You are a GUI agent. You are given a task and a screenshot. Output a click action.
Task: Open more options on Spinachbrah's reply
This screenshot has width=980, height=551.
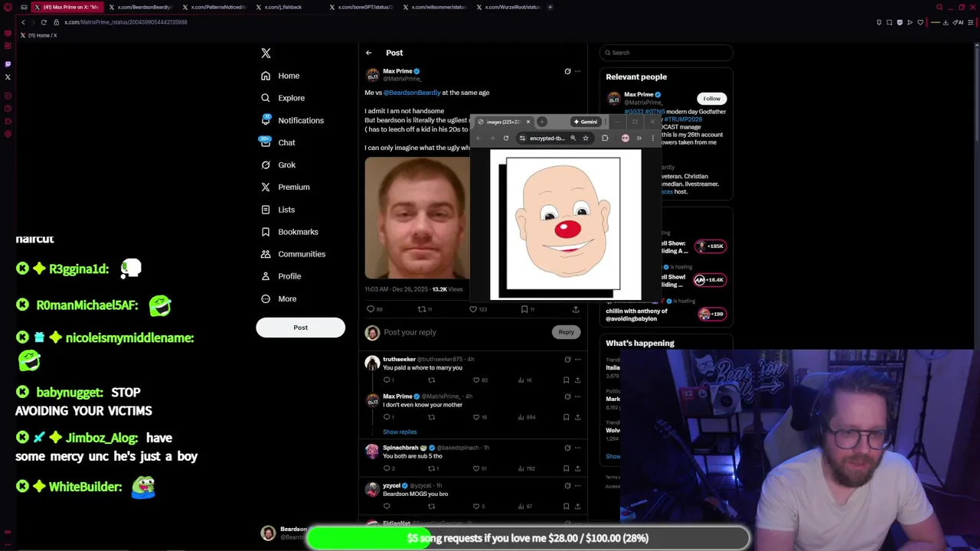(577, 448)
